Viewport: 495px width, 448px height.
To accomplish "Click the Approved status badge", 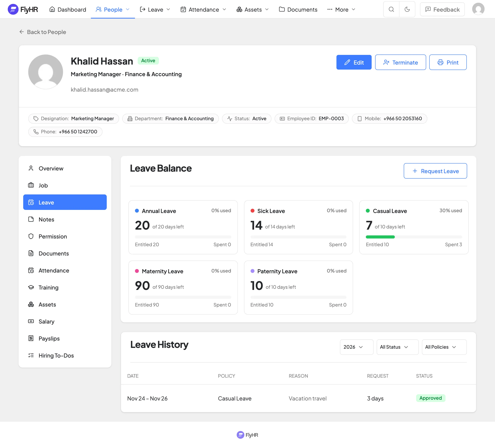I will (430, 398).
